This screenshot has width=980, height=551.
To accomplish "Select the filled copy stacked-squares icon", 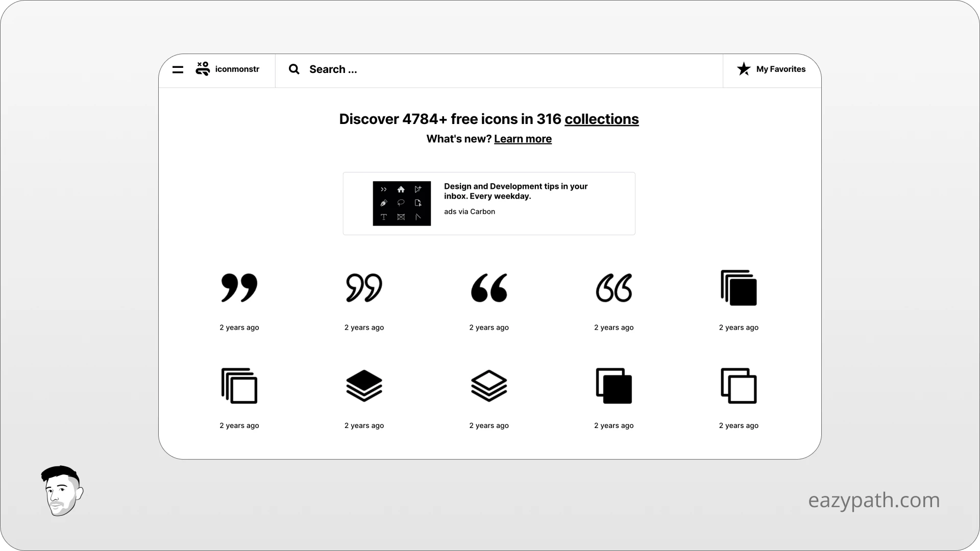I will coord(739,287).
